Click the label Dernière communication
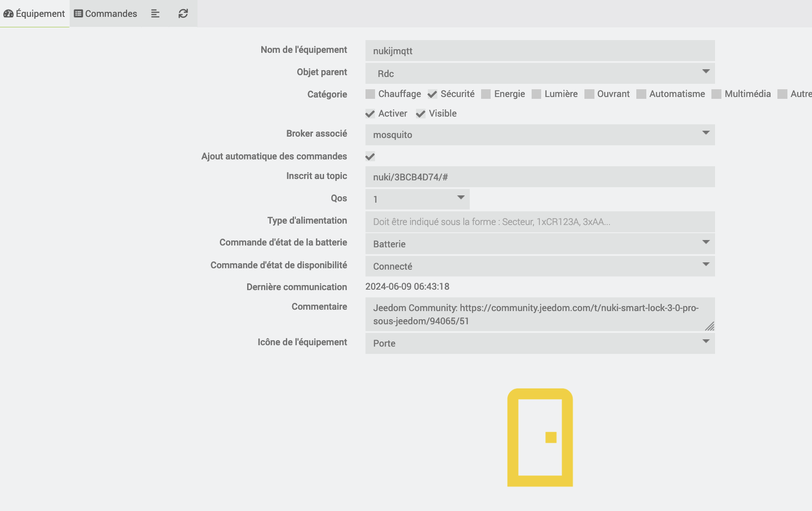This screenshot has height=511, width=812. pyautogui.click(x=297, y=287)
